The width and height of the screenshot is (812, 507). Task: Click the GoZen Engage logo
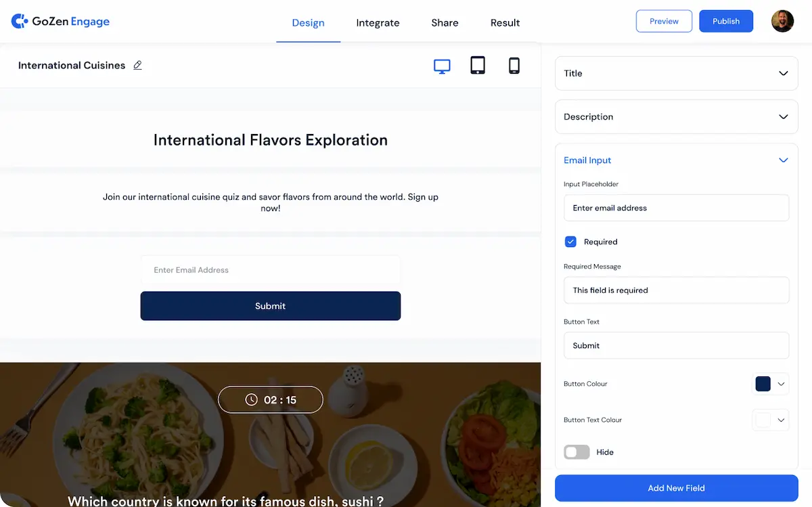coord(60,22)
